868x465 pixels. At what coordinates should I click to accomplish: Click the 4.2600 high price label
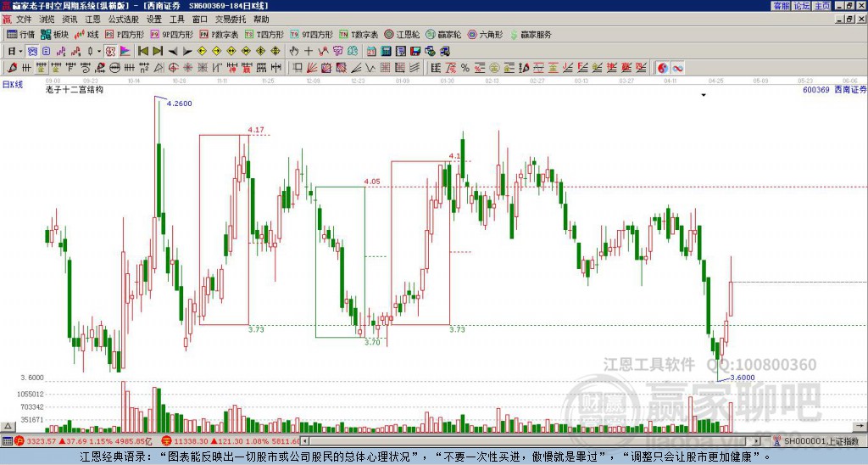pyautogui.click(x=179, y=104)
